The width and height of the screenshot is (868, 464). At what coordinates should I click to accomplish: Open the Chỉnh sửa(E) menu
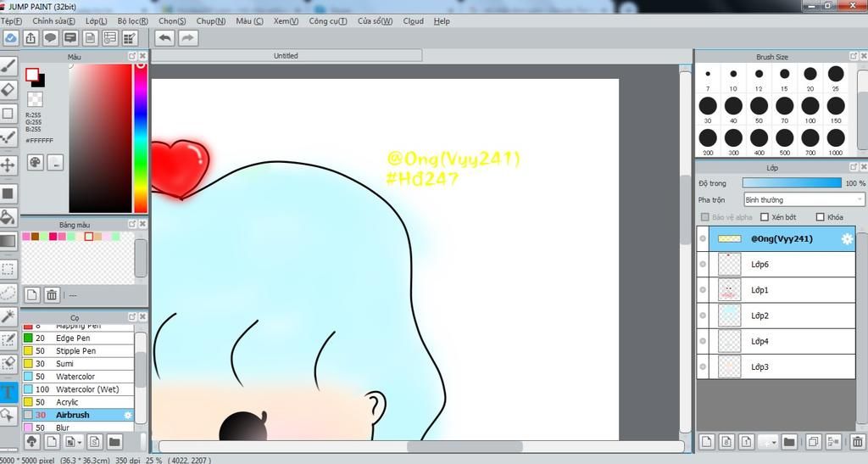53,21
